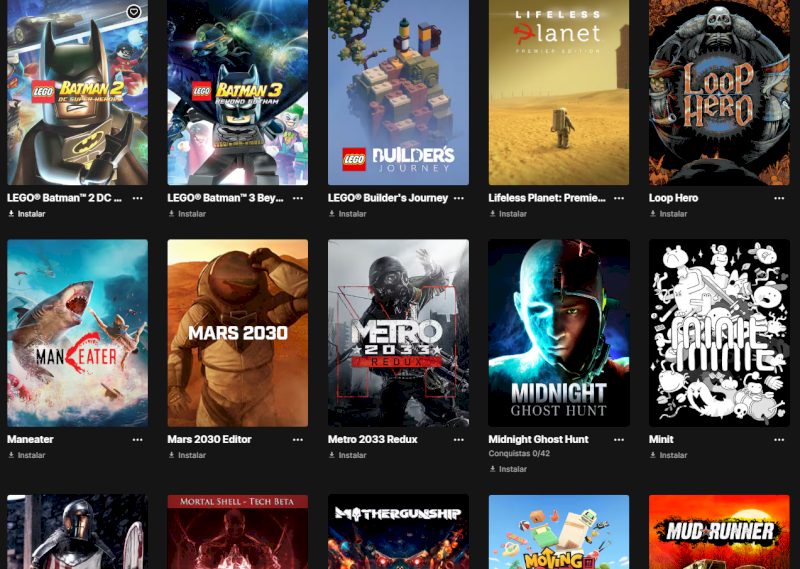Click the 'Maneater' title text
800x569 pixels.
click(x=30, y=439)
